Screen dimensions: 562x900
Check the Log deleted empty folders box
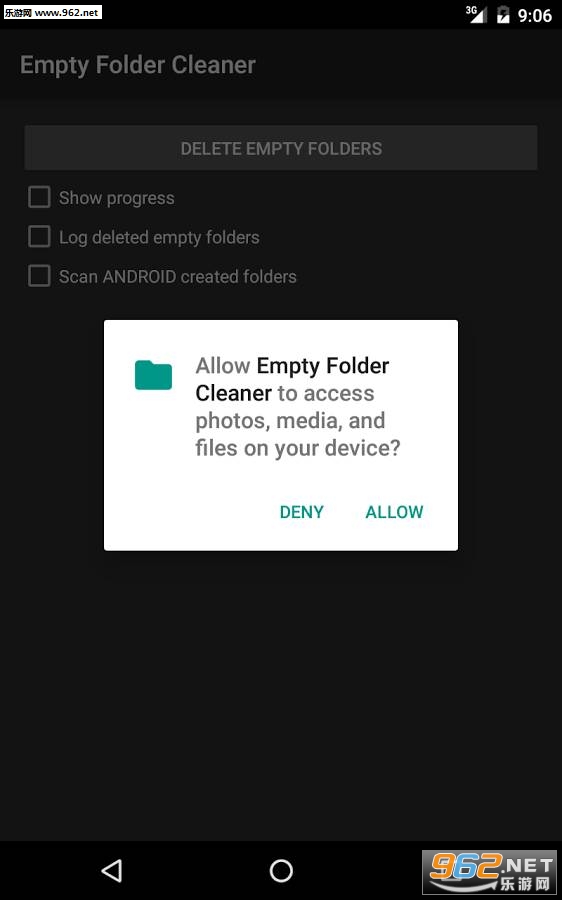tap(39, 236)
